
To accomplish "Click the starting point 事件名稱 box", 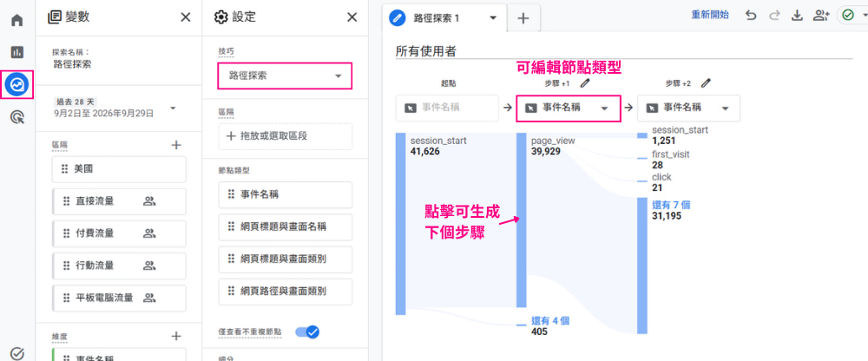I will (x=447, y=108).
